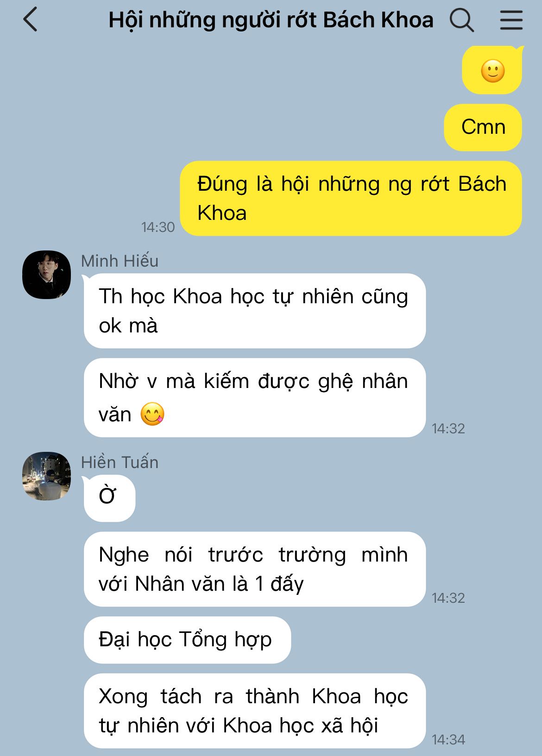Tap the 14:30 timestamp beside yellow message

(158, 227)
